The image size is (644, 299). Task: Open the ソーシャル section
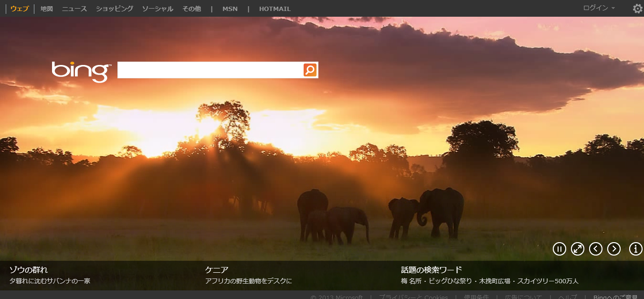[x=158, y=9]
